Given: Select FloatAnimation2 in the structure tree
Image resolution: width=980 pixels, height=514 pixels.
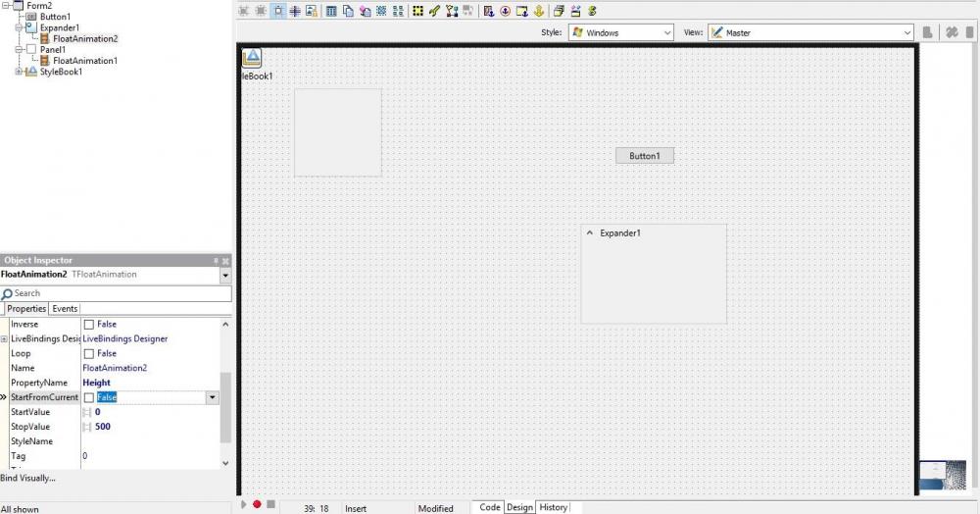Looking at the screenshot, I should coord(85,39).
